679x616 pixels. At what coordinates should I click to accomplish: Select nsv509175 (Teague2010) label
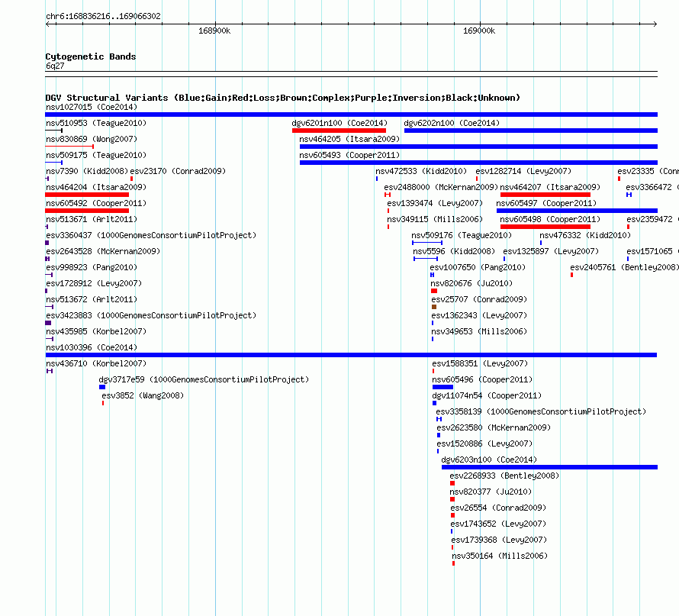(x=96, y=155)
